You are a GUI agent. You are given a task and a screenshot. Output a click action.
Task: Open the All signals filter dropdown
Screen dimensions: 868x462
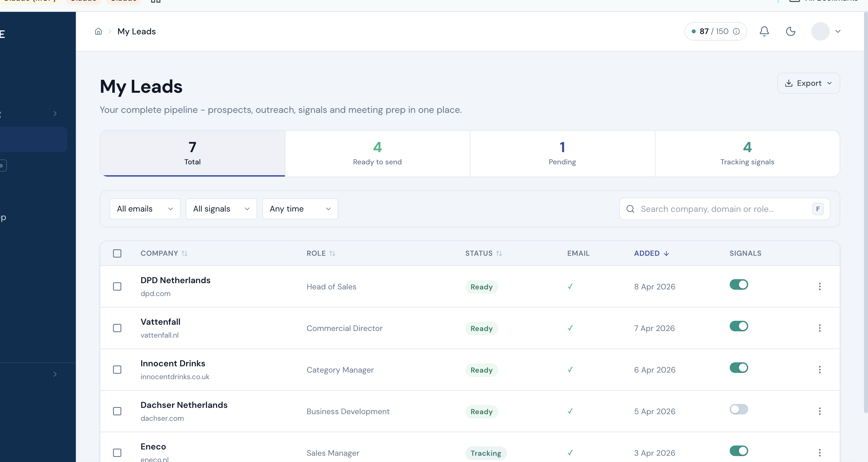click(221, 209)
